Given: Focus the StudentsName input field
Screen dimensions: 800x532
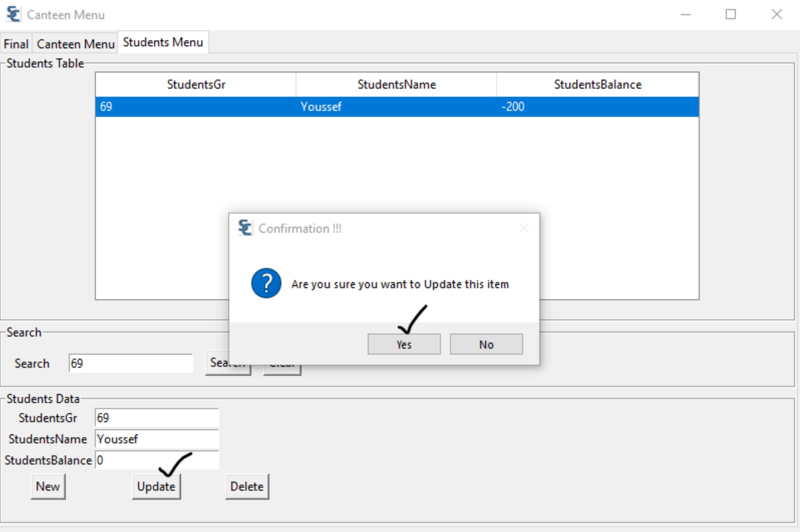Looking at the screenshot, I should (x=156, y=439).
